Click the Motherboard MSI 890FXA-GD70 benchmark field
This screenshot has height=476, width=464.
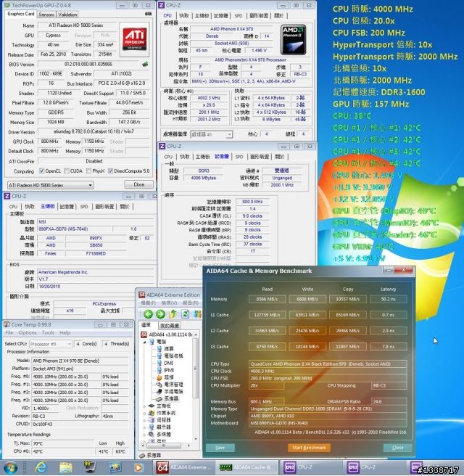coord(328,423)
